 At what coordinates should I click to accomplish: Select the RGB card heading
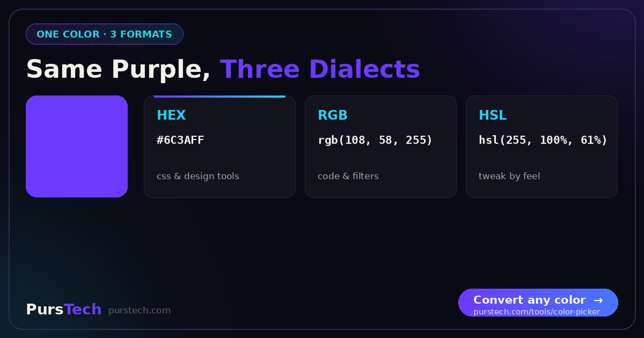(x=333, y=115)
